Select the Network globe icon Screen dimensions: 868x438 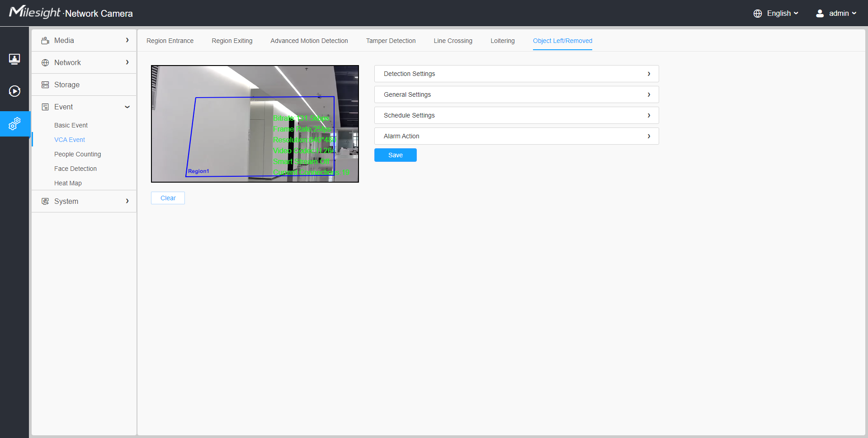click(x=45, y=62)
